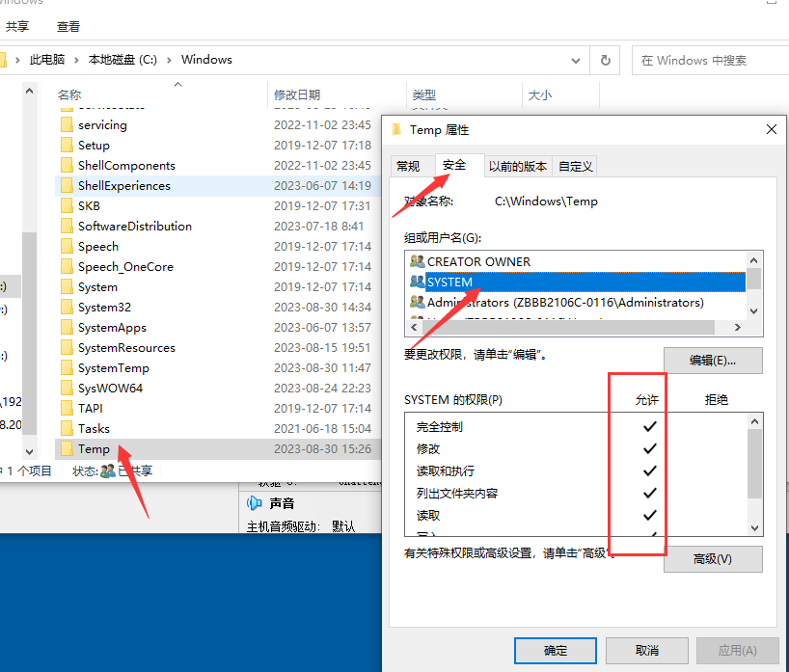Click the 编辑(E)... button
This screenshot has width=789, height=672.
713,361
